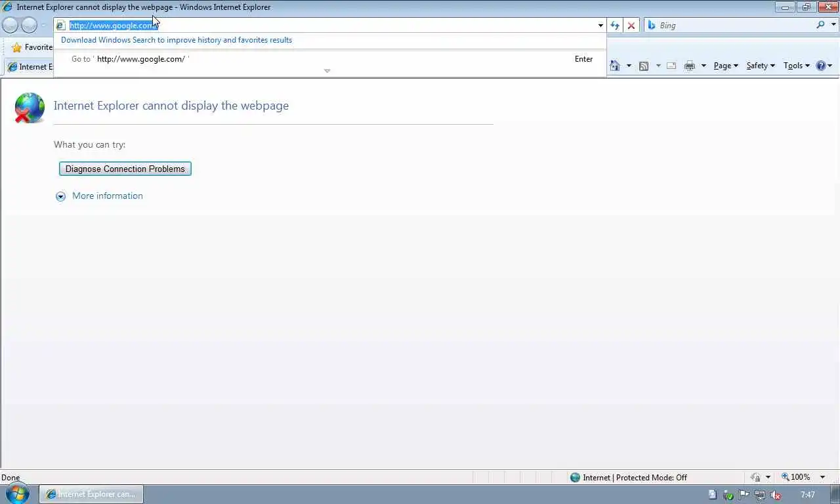Open the Tools menu
Screen dimensions: 840x504
tap(797, 66)
